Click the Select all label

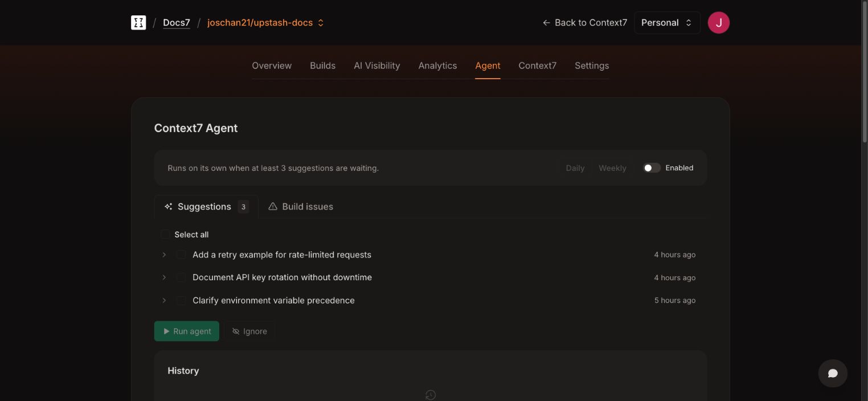coord(191,235)
